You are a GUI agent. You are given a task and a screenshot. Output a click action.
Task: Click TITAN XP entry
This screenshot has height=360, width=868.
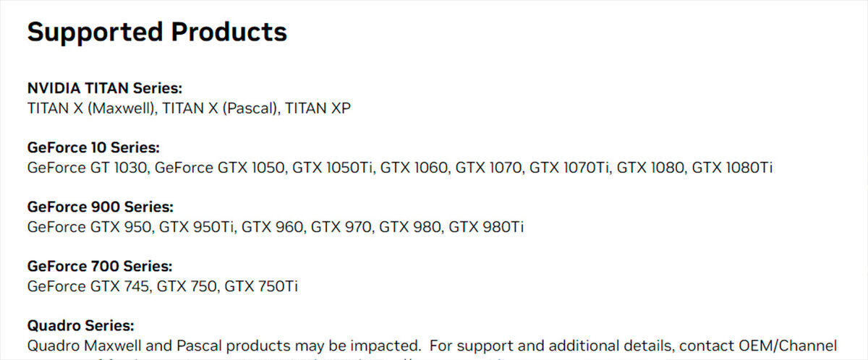point(318,108)
